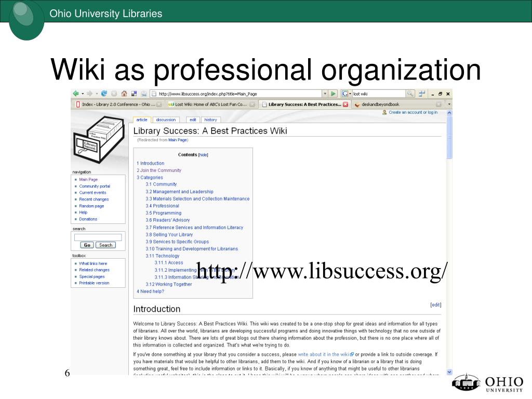Switch to deskandbeyondbook browser tab
This screenshot has height=399, width=532.
coord(397,104)
